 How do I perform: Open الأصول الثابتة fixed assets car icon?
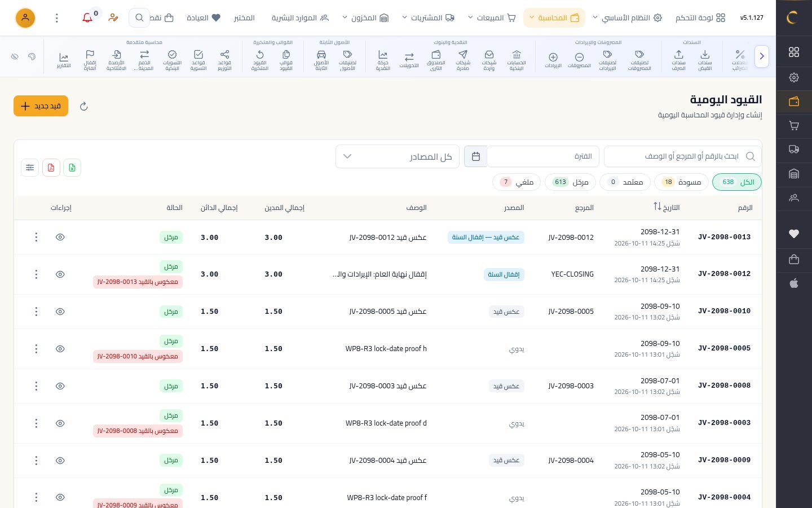pyautogui.click(x=321, y=60)
